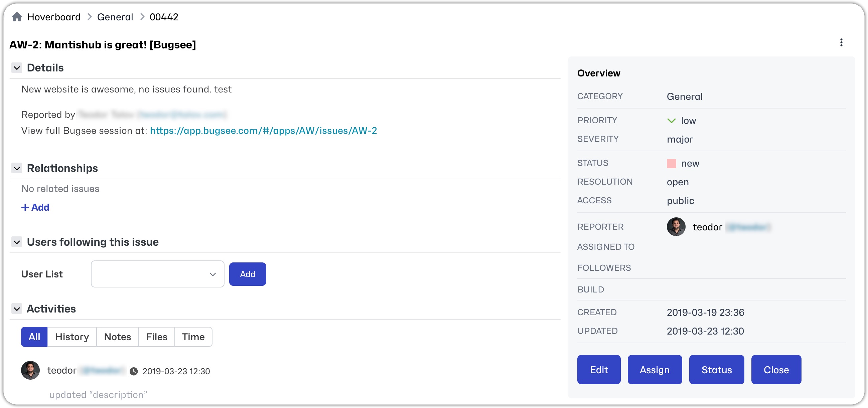This screenshot has height=408, width=868.
Task: Click teodor's avatar in Reporter row
Action: pyautogui.click(x=676, y=227)
